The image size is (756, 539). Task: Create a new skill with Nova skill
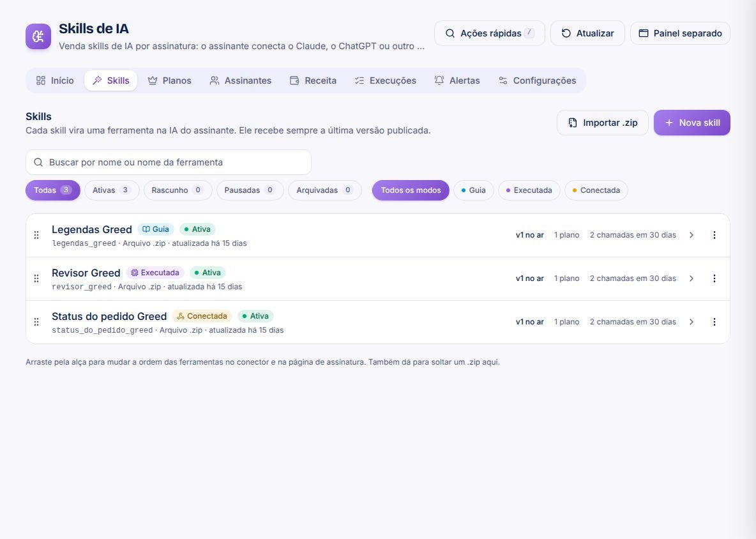[692, 123]
